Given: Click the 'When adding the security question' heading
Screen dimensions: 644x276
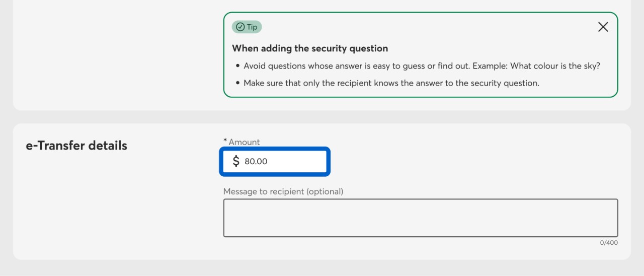Looking at the screenshot, I should tap(309, 48).
